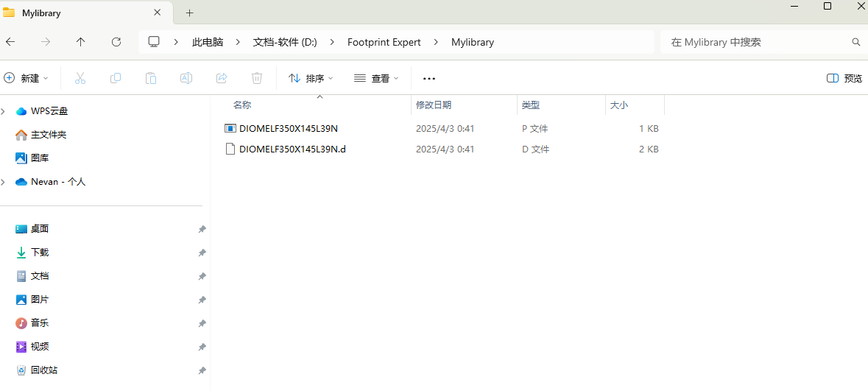Open the three-dots more options menu
This screenshot has height=391, width=868.
[429, 79]
